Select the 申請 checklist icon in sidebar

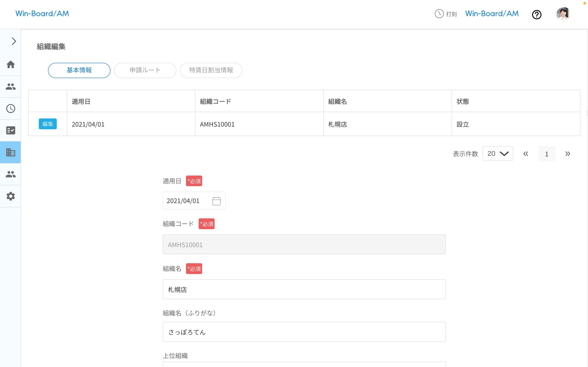(10, 130)
